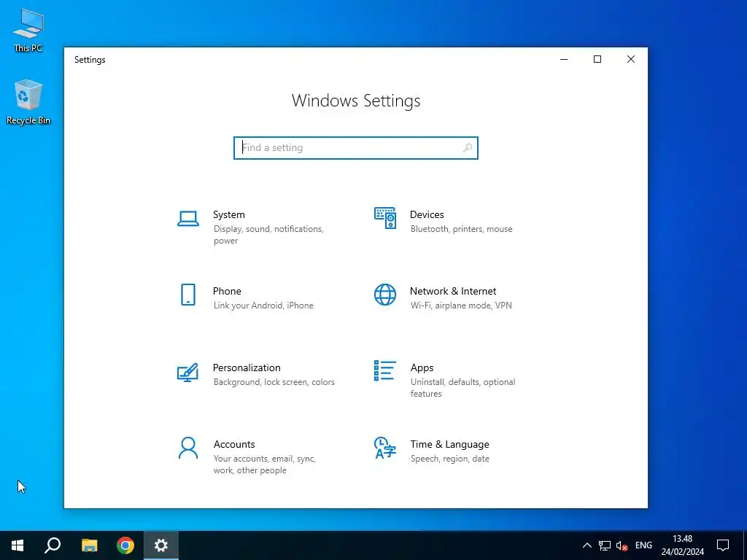Open the Personalization paintbrush icon
The width and height of the screenshot is (747, 560).
(187, 373)
